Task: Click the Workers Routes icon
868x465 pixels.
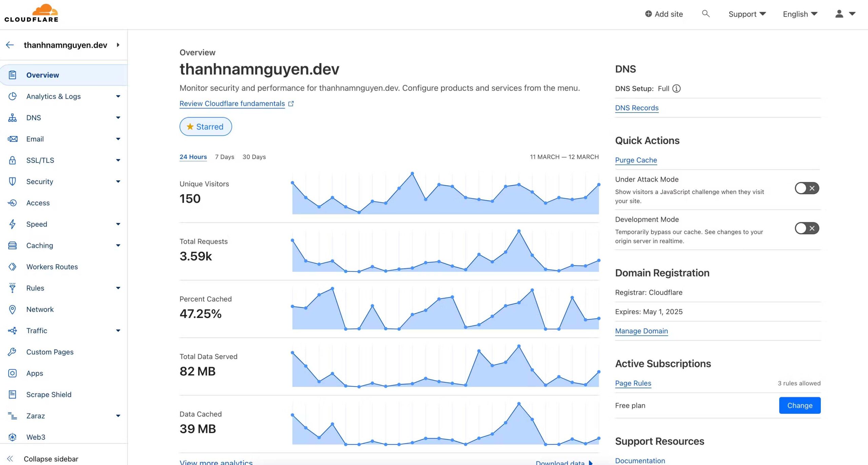Action: [12, 267]
